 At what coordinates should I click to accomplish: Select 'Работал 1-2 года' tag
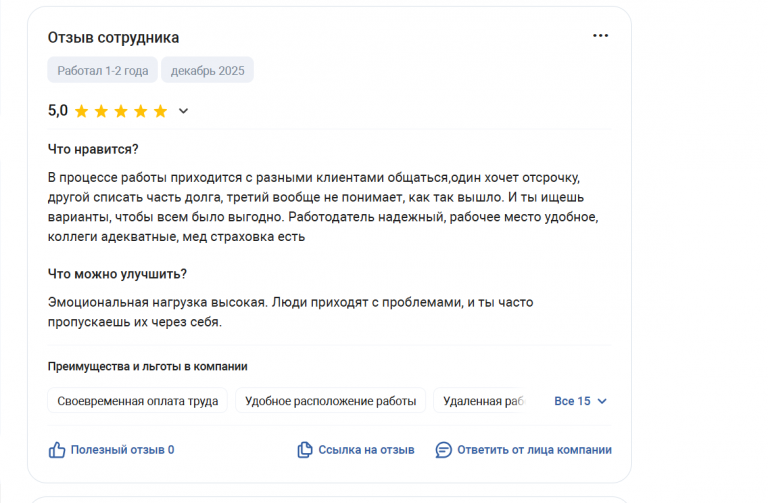click(x=102, y=70)
